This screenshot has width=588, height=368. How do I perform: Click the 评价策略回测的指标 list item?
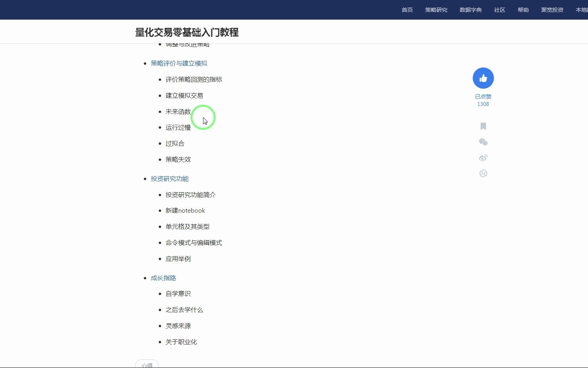click(194, 79)
